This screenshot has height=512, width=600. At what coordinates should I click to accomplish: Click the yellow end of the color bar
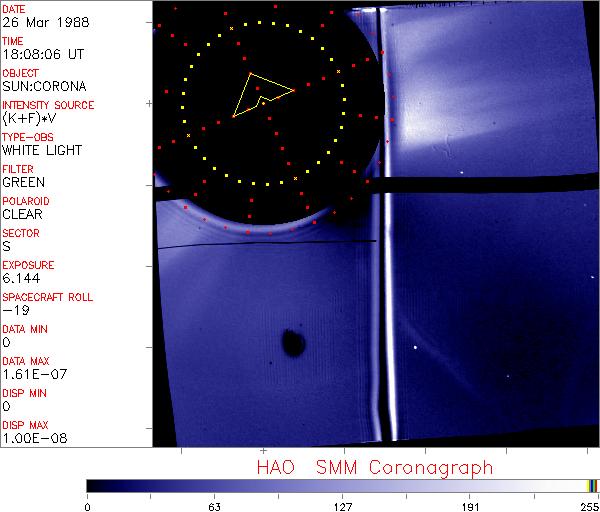(x=592, y=485)
